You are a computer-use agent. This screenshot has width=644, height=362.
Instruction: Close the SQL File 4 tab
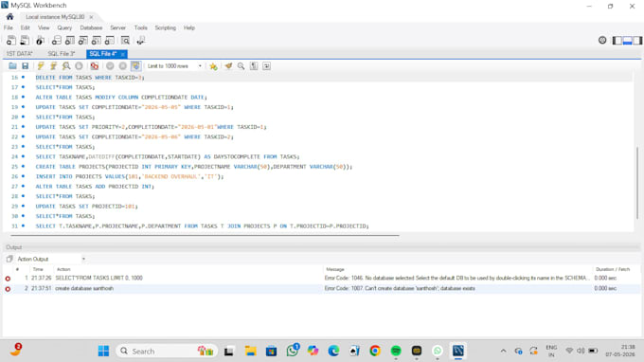point(123,54)
